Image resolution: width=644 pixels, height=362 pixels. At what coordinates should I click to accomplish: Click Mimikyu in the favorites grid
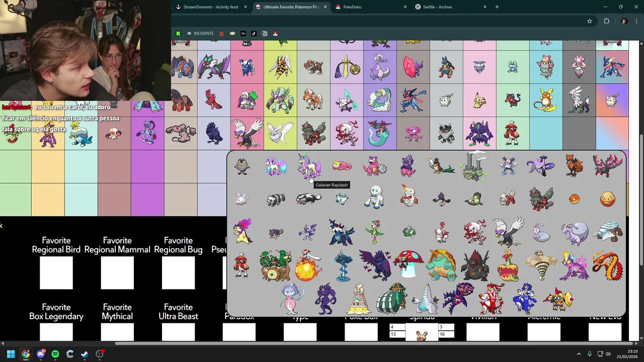click(x=478, y=100)
